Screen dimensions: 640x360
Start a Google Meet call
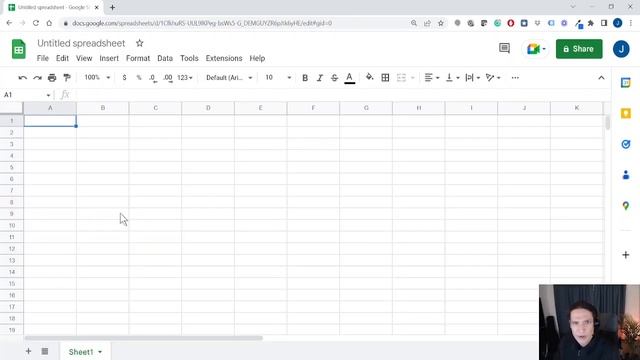tap(536, 49)
